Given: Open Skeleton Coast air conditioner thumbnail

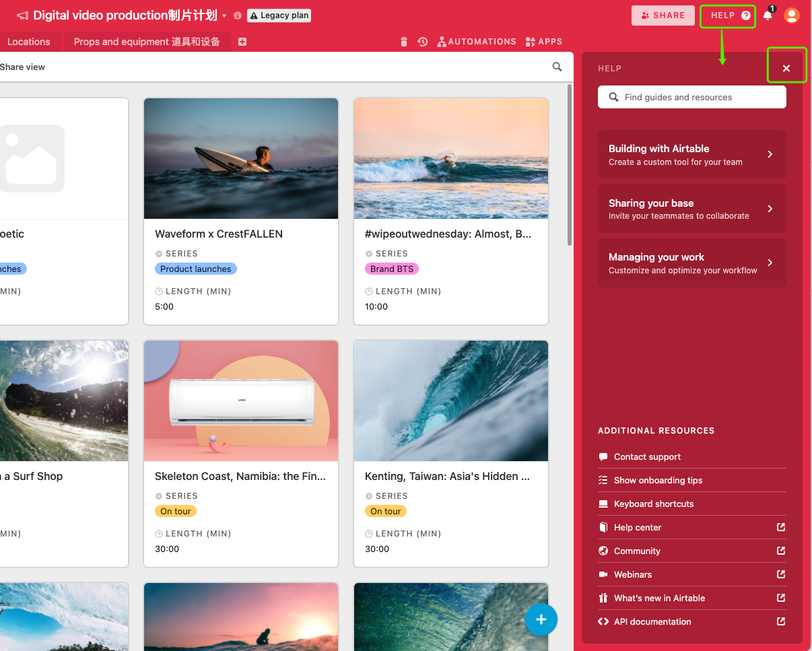Looking at the screenshot, I should tap(241, 401).
